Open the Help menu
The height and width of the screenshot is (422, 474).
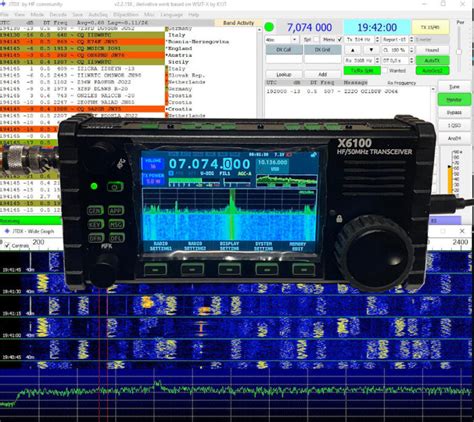(x=194, y=15)
